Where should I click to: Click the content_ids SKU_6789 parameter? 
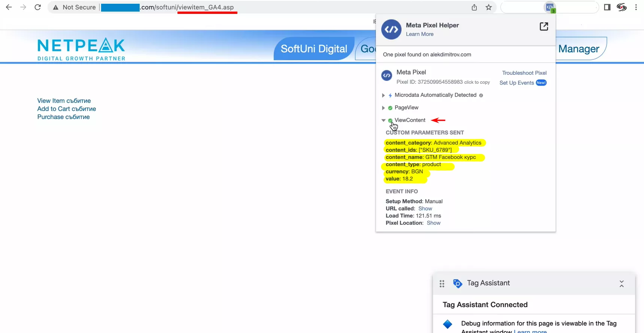(419, 150)
